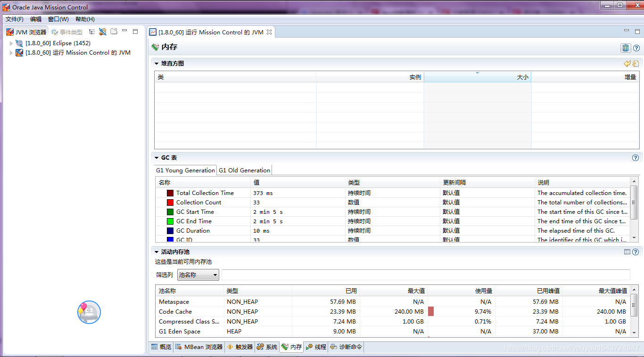Sort memory pools by 已用 column
Viewport: 644px width, 357px height.
[325, 291]
